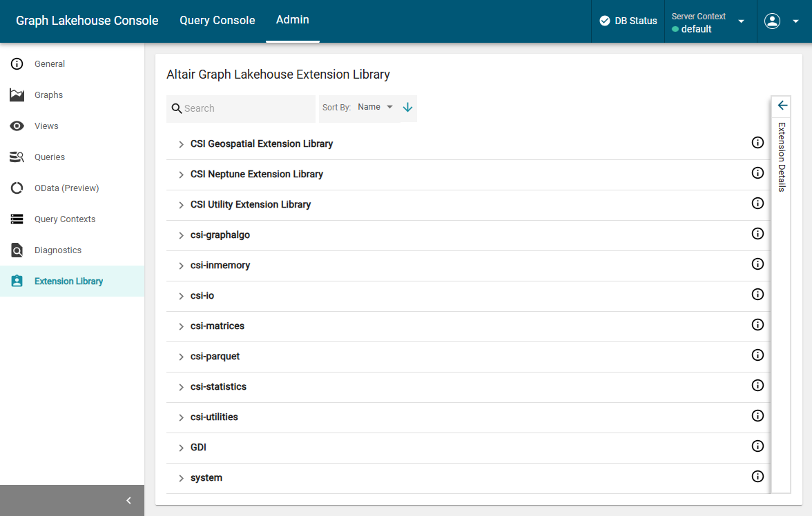The height and width of the screenshot is (516, 812).
Task: Open info icon for csi-graphalgo row
Action: [x=757, y=234]
